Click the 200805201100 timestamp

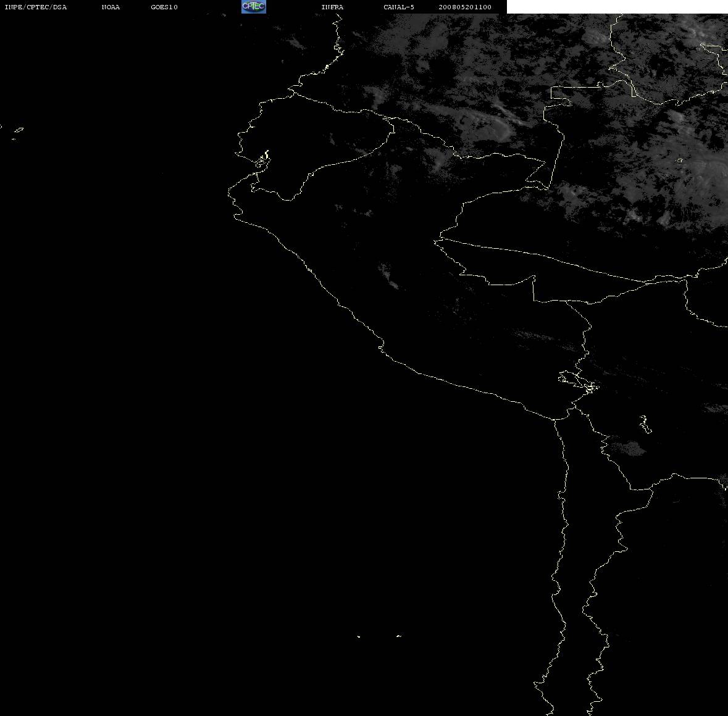click(x=465, y=7)
